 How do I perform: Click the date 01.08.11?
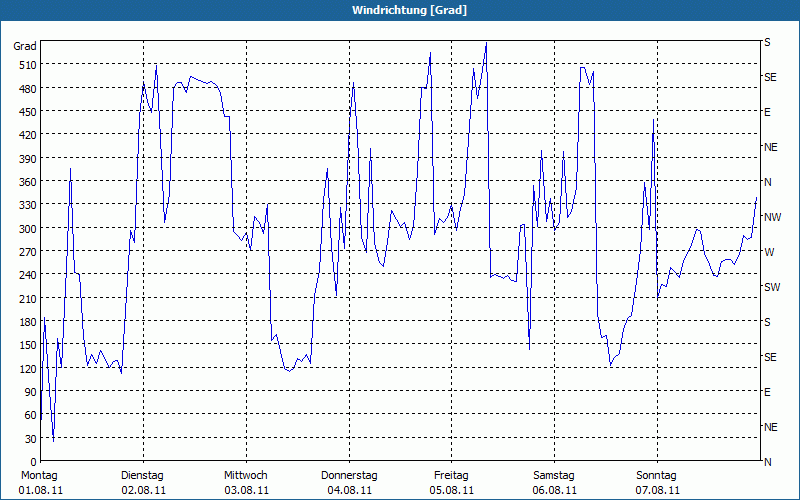point(41,491)
